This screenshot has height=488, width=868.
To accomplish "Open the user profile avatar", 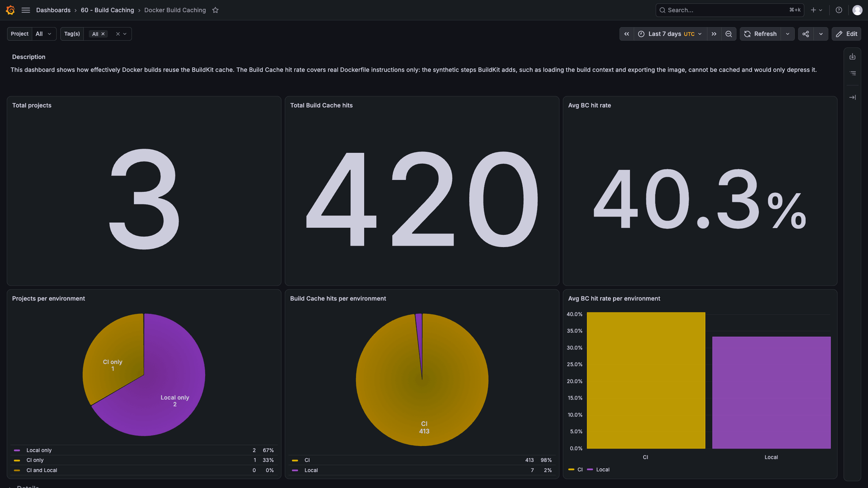I will point(857,10).
